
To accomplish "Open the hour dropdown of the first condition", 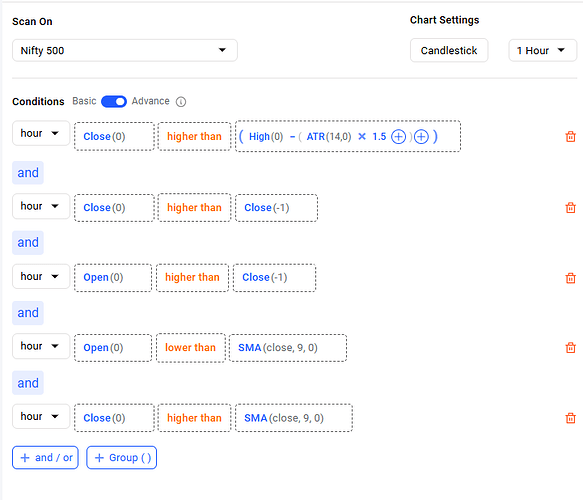I will (41, 133).
